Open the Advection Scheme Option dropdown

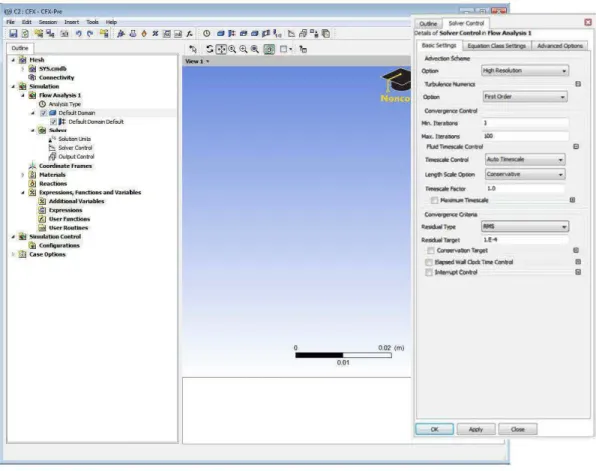[x=525, y=71]
